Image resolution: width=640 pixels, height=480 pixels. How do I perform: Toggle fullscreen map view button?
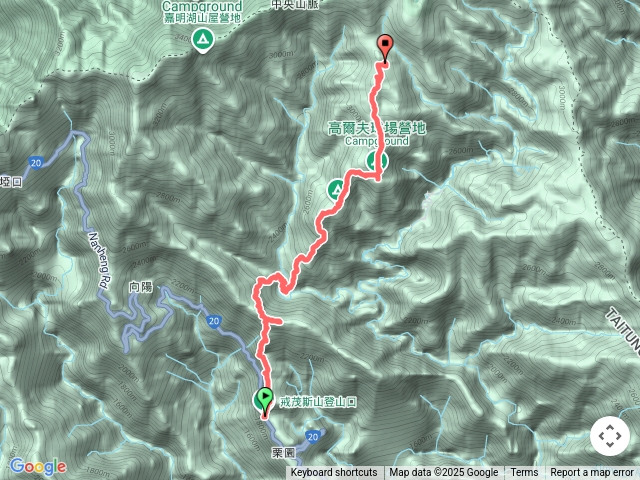click(x=610, y=436)
